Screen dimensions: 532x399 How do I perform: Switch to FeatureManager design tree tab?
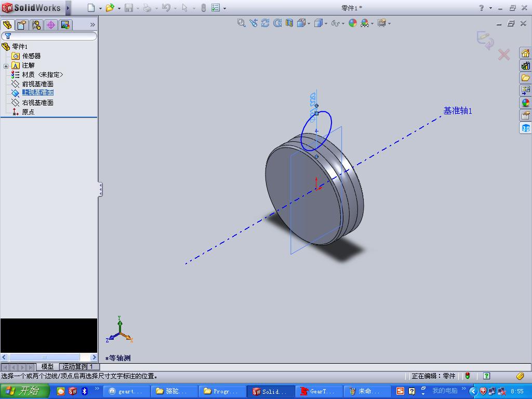pyautogui.click(x=7, y=25)
